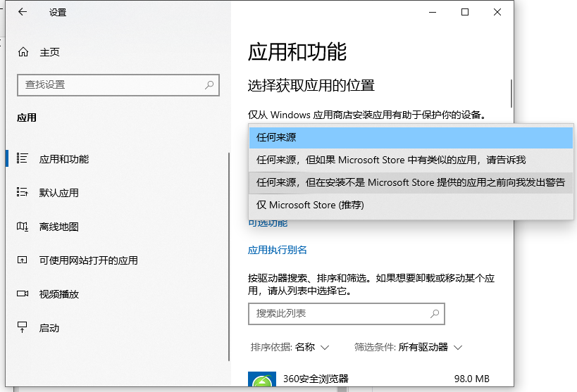The width and height of the screenshot is (577, 392).
Task: Click the back arrow in Settings
Action: 23,12
